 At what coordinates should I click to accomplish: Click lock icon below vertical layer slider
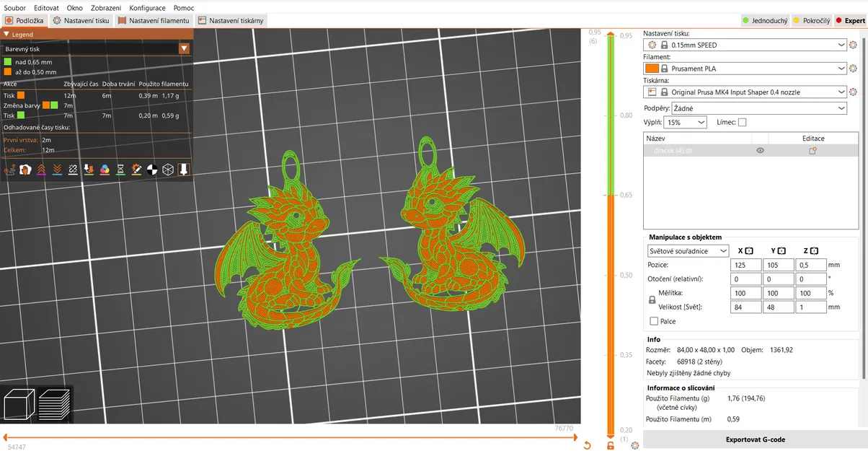[x=611, y=445]
